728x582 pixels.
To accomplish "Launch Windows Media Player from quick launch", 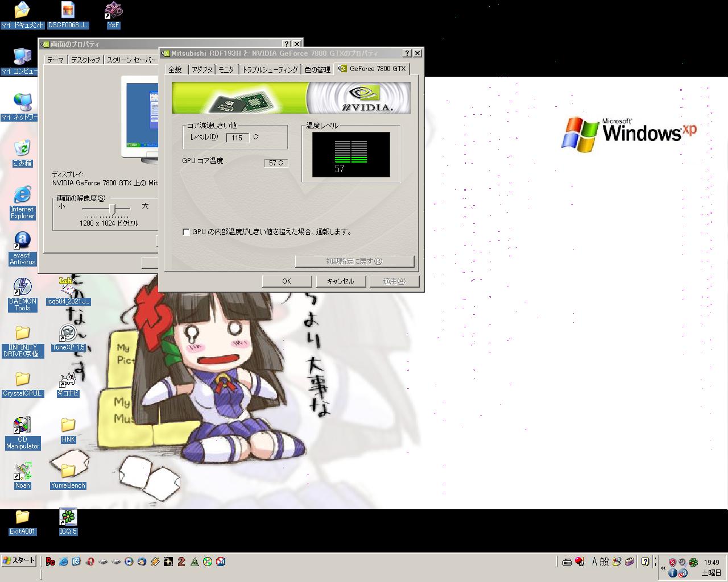I will [x=129, y=562].
